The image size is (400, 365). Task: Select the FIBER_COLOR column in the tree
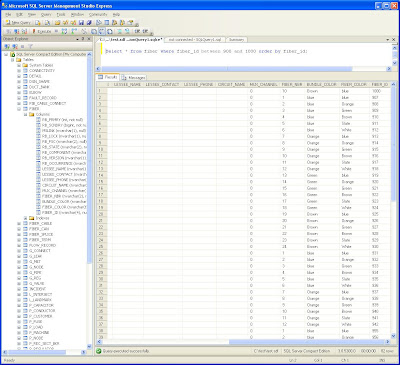pyautogui.click(x=64, y=207)
